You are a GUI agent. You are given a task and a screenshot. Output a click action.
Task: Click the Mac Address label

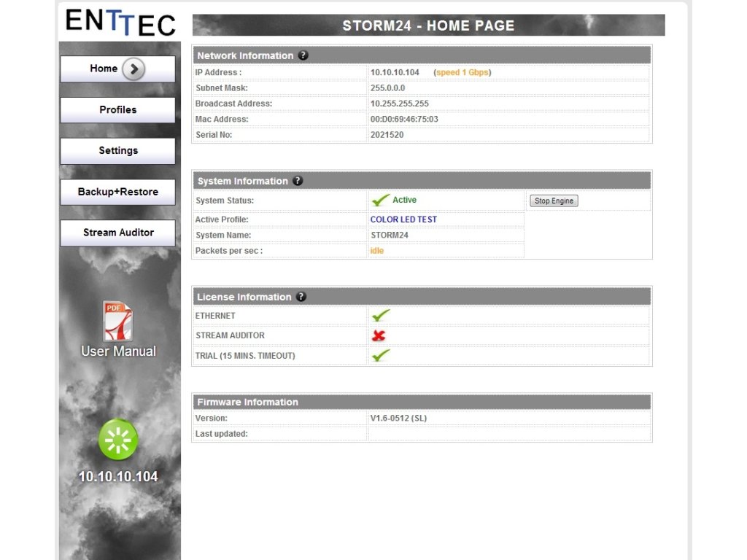[222, 119]
